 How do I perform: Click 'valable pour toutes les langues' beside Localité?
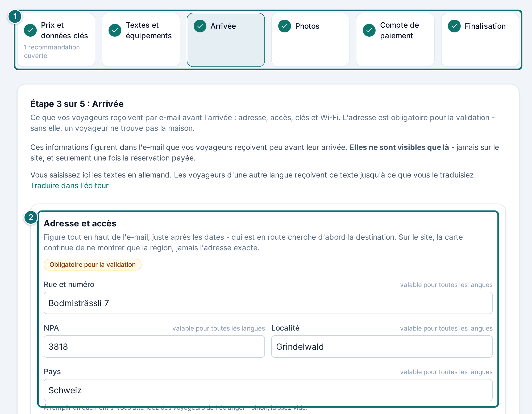coord(446,328)
